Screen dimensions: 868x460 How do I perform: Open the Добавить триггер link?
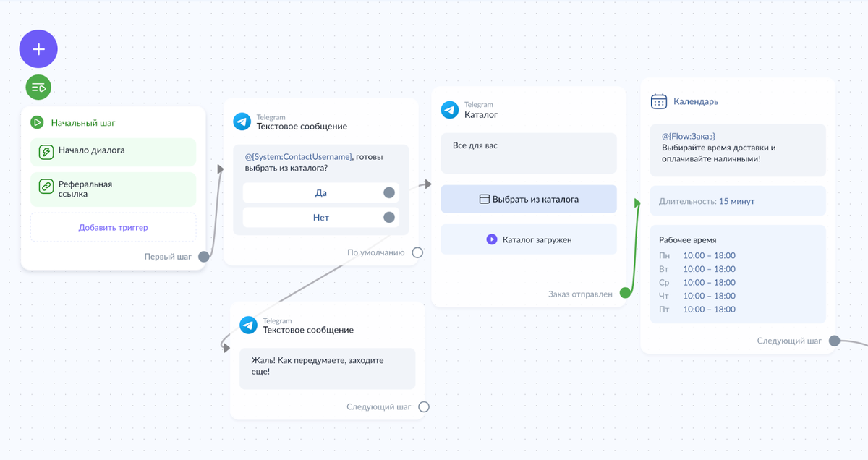click(113, 227)
